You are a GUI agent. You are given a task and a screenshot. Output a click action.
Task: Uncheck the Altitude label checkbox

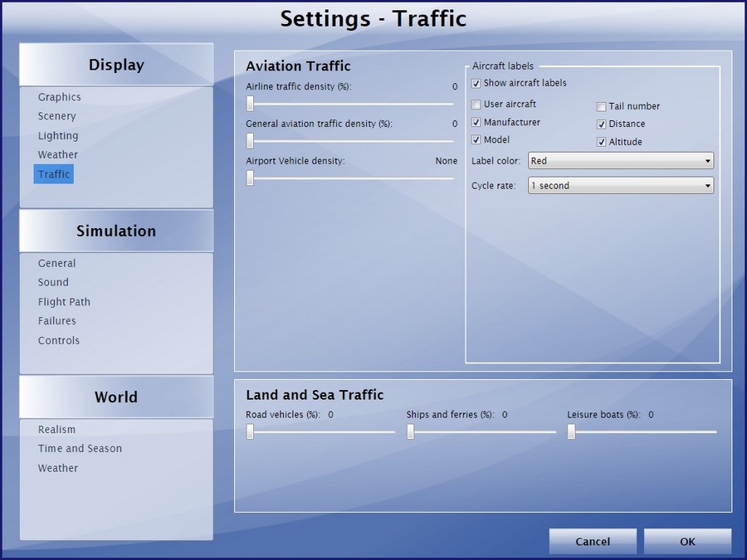(x=601, y=142)
